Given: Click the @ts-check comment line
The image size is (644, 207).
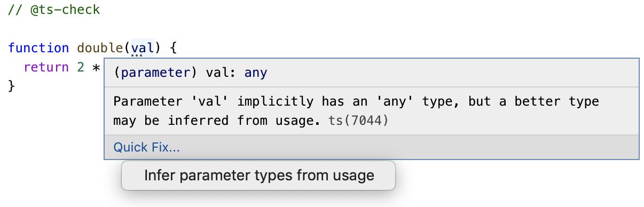Looking at the screenshot, I should click(x=54, y=10).
